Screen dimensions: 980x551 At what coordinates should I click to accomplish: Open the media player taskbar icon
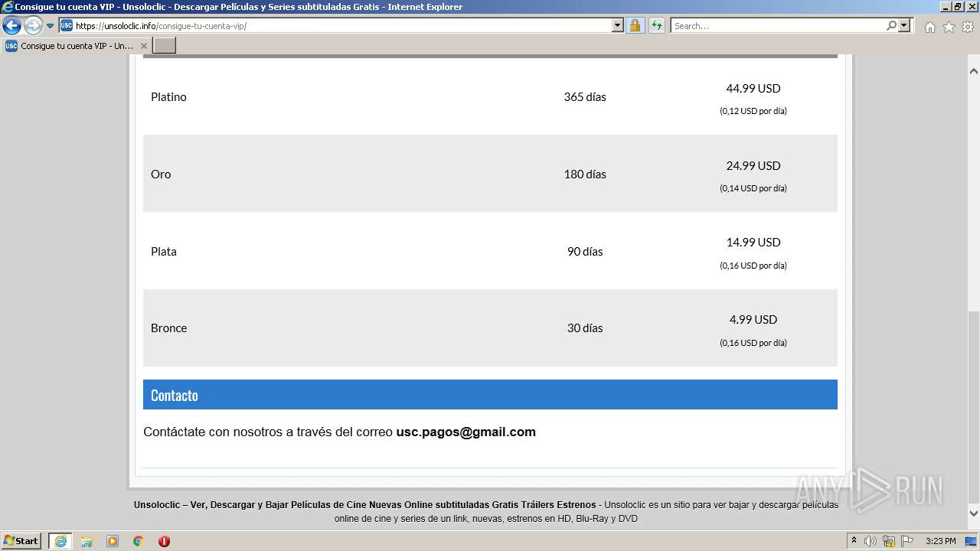pos(113,541)
